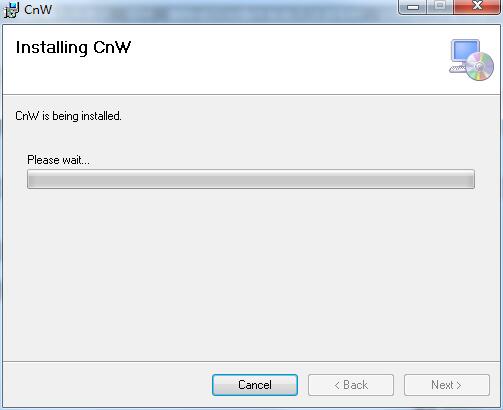Click the "CnW is being installed." text
The width and height of the screenshot is (503, 410).
point(68,116)
